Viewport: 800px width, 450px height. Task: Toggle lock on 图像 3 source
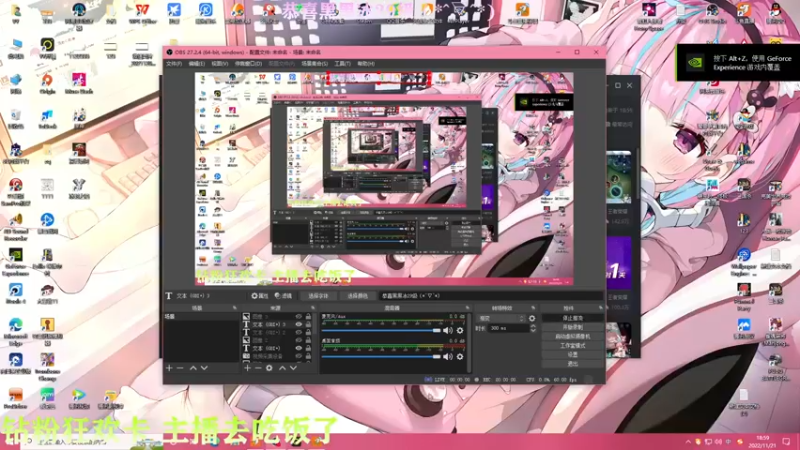(308, 317)
